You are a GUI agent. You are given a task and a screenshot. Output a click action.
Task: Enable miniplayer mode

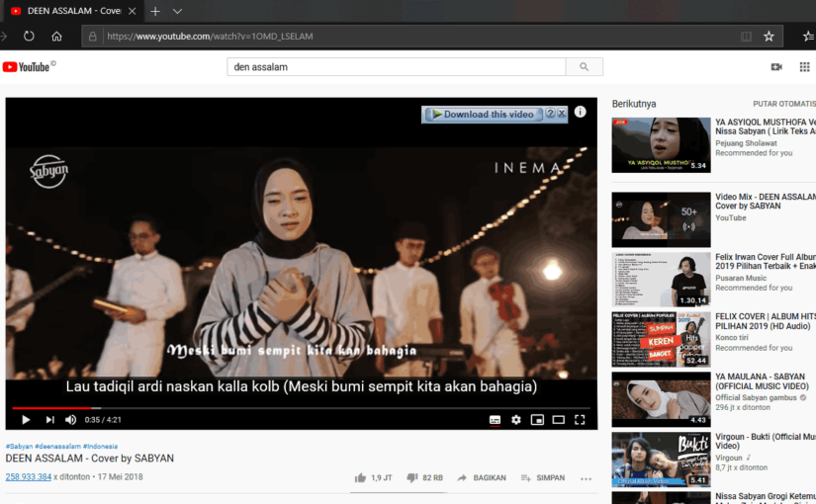pos(537,420)
